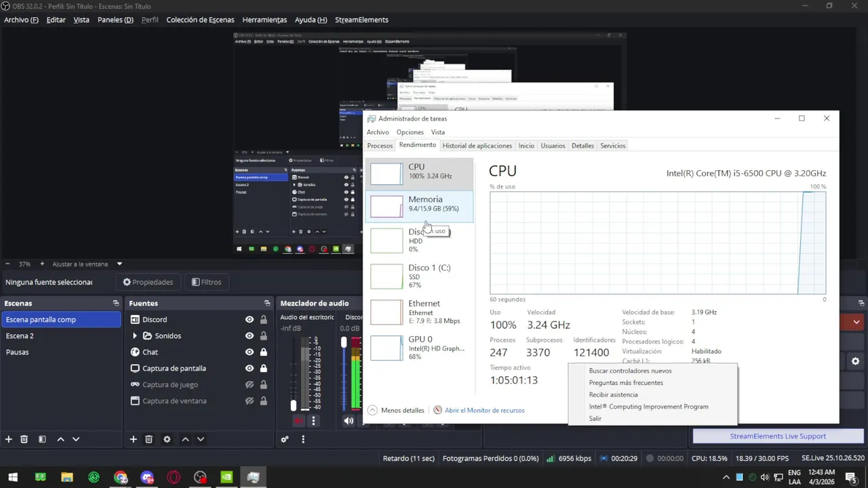This screenshot has width=868, height=488.
Task: Show the Captura de juego source
Action: tap(250, 384)
